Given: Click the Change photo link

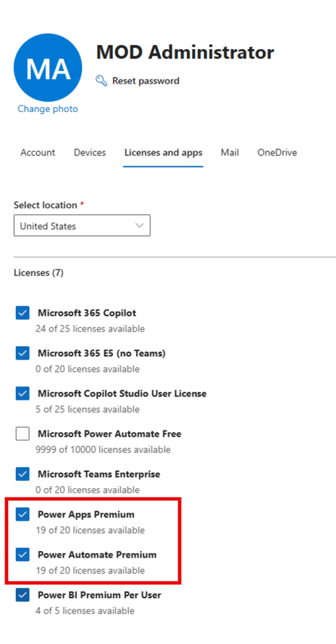Looking at the screenshot, I should coord(48,109).
